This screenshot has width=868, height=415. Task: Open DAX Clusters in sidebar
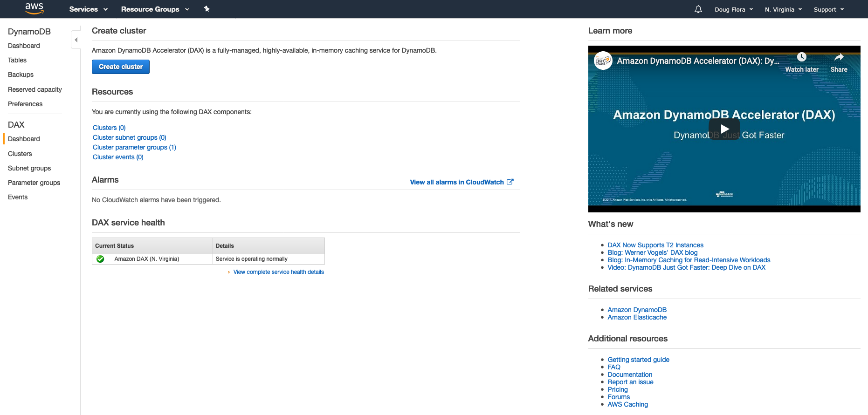click(20, 154)
